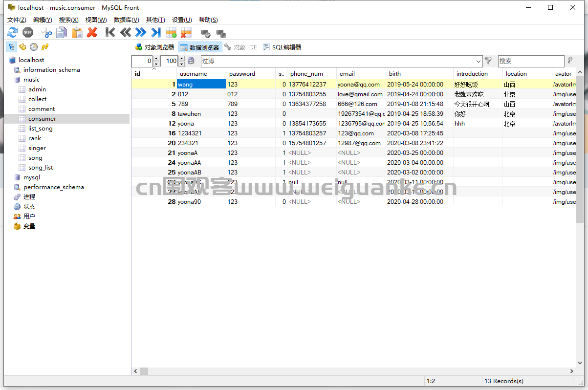Screen dimensions: 588x390
Task: Open the list_song table
Action: (40, 128)
